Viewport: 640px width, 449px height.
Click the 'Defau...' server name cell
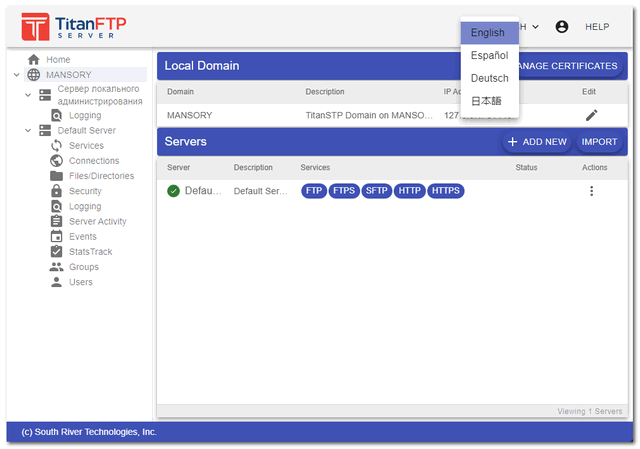203,191
